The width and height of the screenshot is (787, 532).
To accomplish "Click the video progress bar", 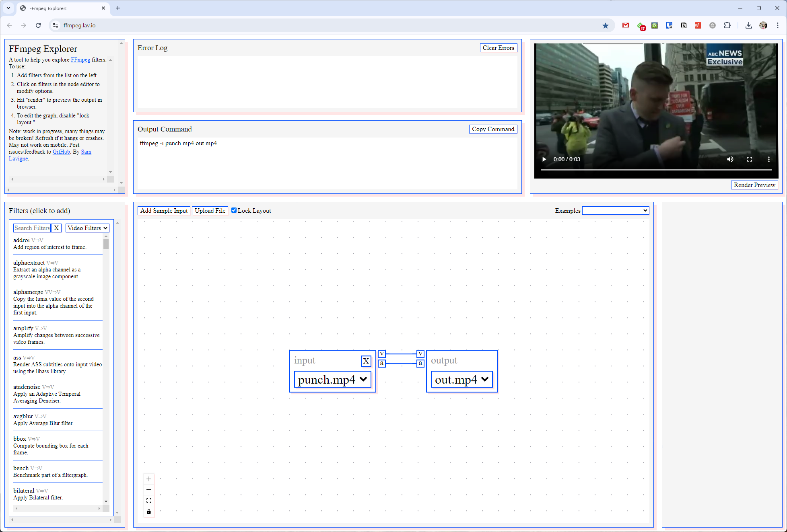I will pyautogui.click(x=656, y=170).
